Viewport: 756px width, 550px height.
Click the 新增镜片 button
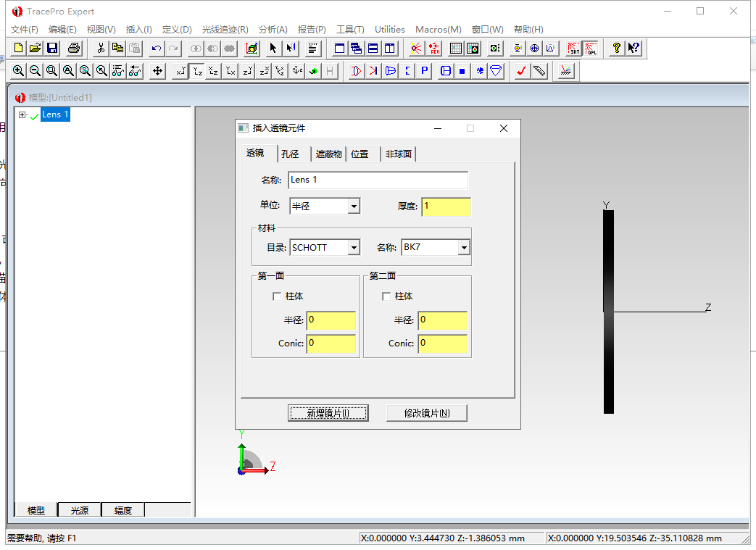[328, 412]
